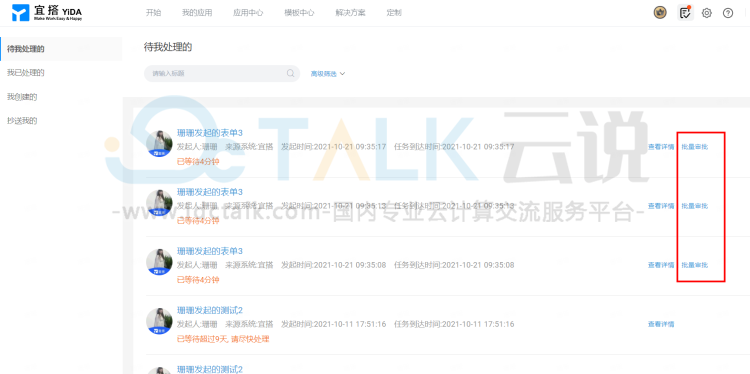Open 我的应用 in top navigation
The width and height of the screenshot is (750, 374).
(197, 13)
